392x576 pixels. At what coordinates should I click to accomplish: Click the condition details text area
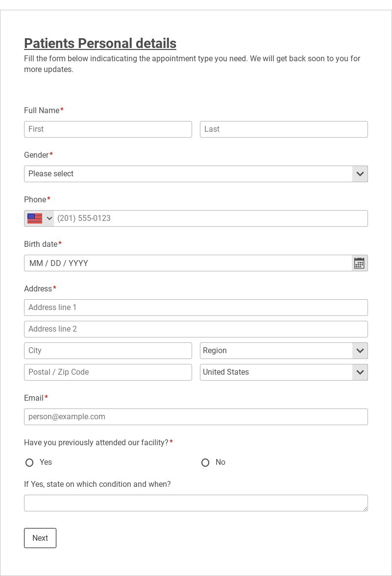pyautogui.click(x=196, y=503)
